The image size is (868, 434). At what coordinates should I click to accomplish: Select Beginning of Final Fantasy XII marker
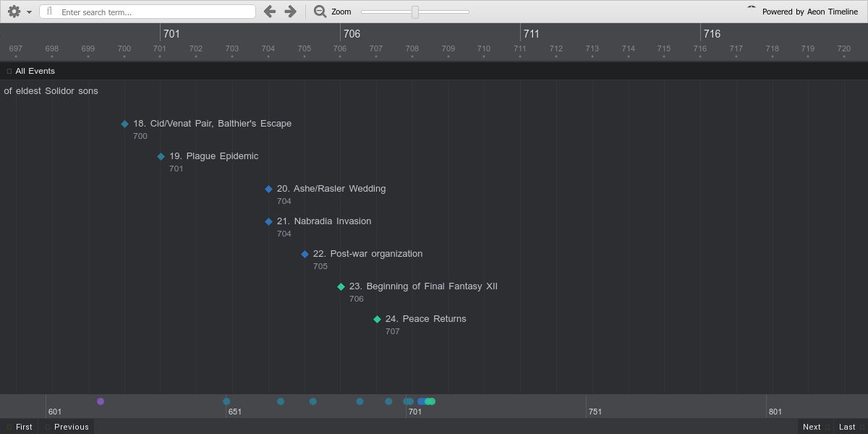coord(341,286)
